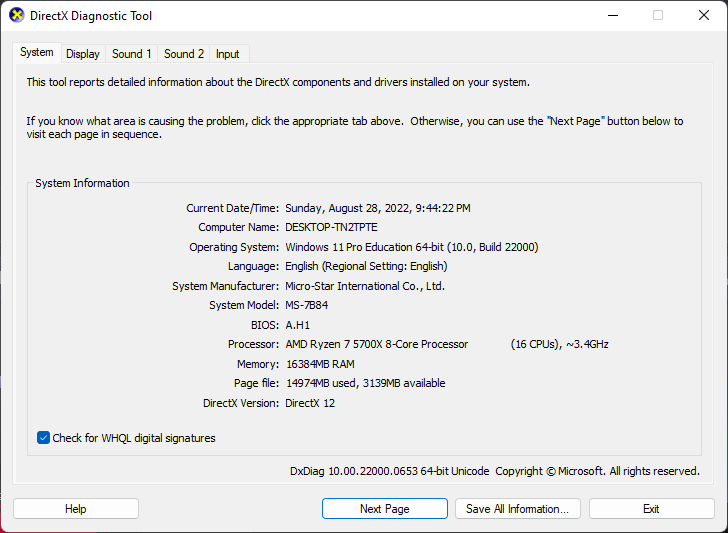This screenshot has height=533, width=728.
Task: Show the Input tab
Action: (x=227, y=54)
